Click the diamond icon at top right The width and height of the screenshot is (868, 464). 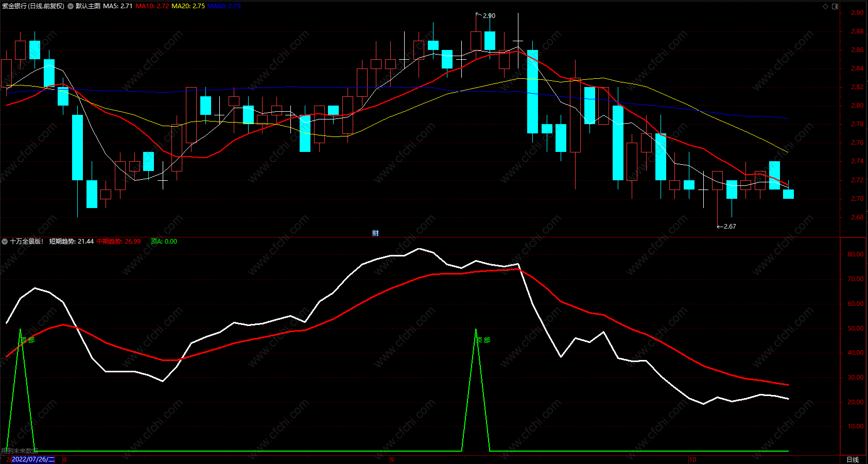click(x=826, y=6)
